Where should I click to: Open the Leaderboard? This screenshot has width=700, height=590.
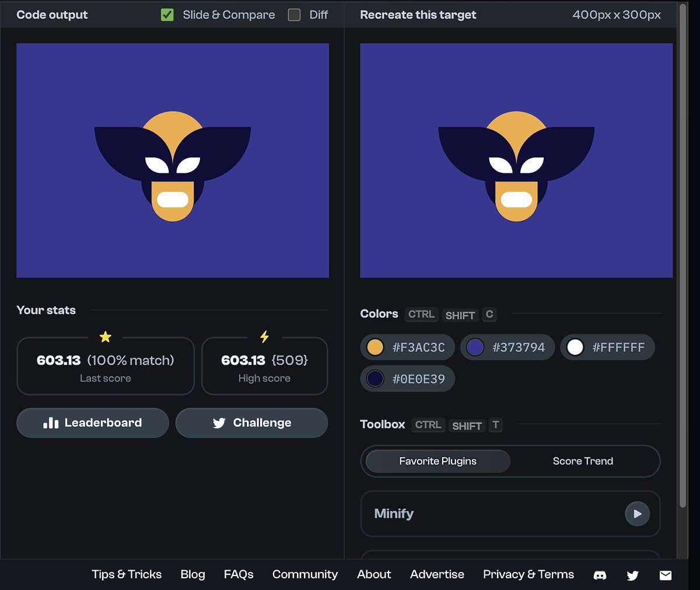coord(93,423)
